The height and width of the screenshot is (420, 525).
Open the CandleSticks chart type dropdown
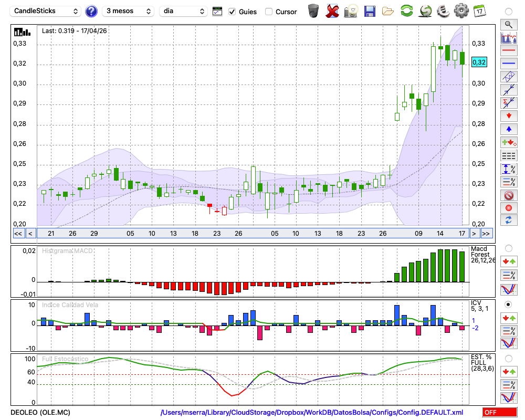(46, 11)
